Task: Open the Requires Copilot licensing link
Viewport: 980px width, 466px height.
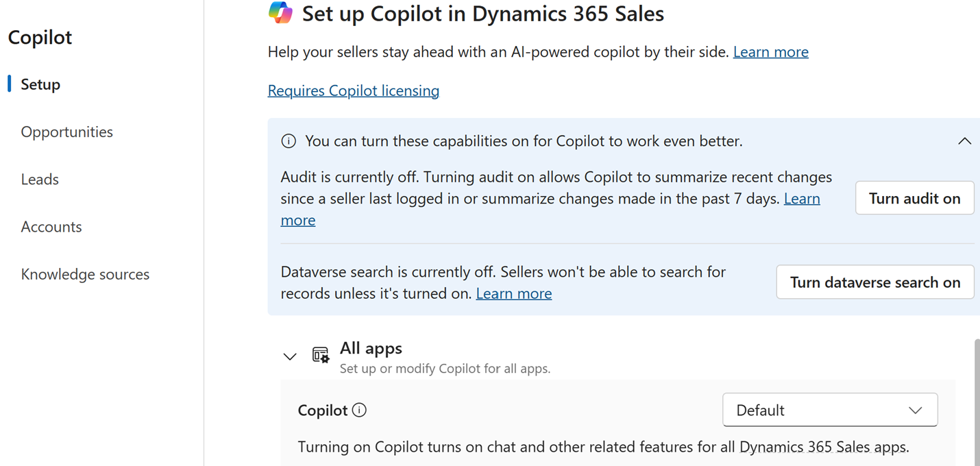Action: [353, 90]
